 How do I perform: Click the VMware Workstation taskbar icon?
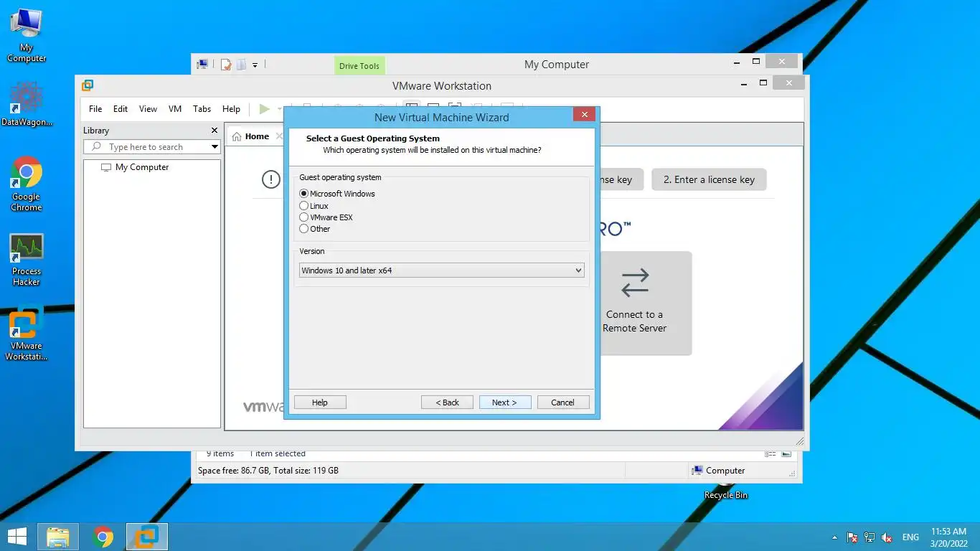(x=147, y=537)
